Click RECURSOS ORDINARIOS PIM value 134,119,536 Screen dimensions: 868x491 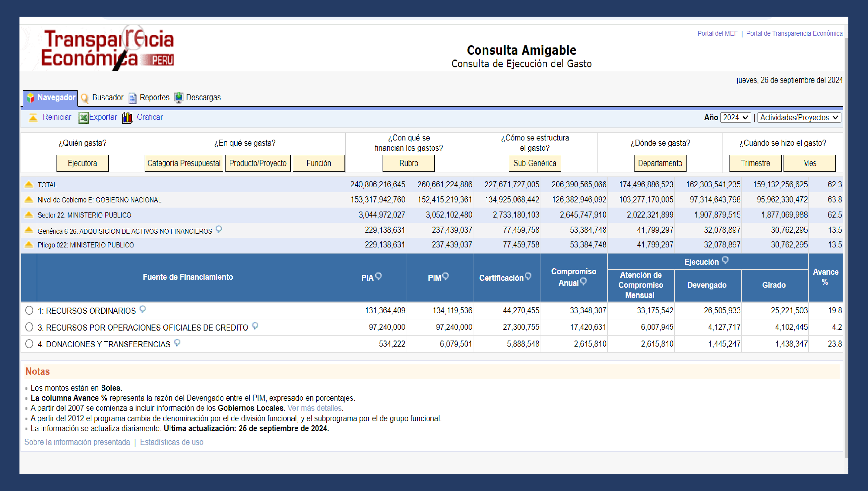[x=452, y=310]
